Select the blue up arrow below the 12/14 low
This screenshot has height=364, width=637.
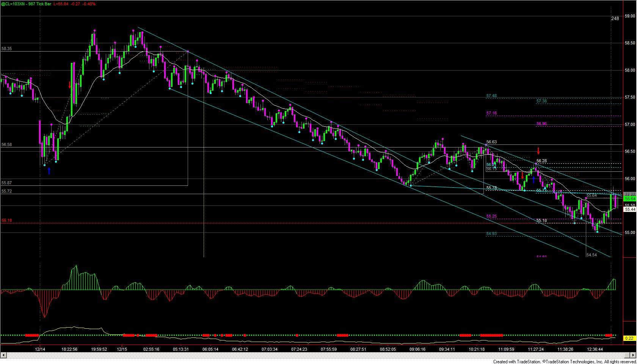point(49,171)
